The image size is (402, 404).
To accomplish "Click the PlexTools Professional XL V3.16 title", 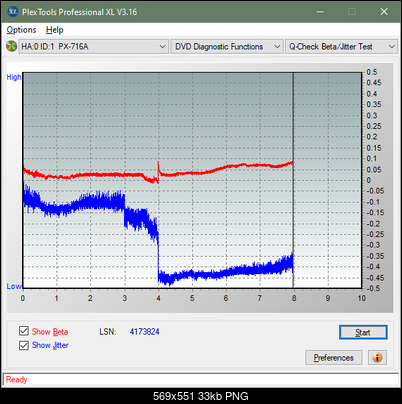I will (x=79, y=12).
